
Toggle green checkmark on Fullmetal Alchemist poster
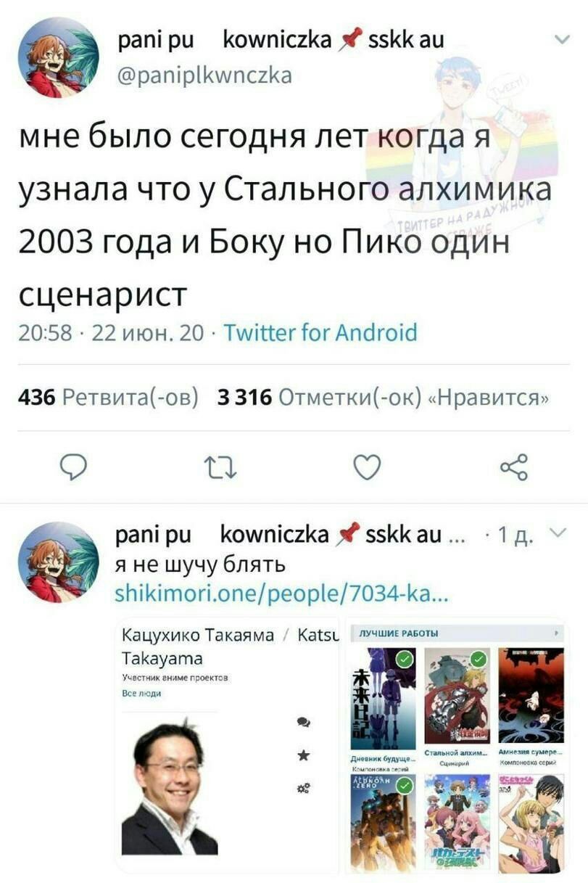click(x=479, y=660)
